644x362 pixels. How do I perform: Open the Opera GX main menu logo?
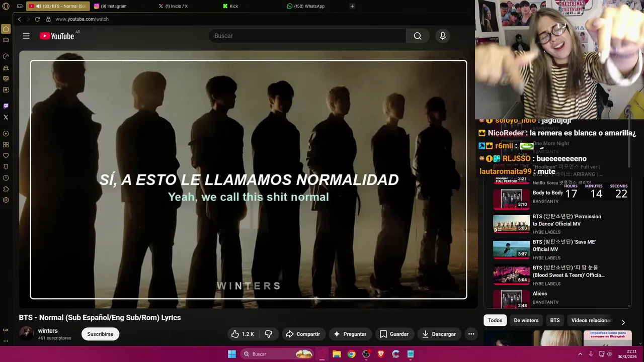(6, 6)
